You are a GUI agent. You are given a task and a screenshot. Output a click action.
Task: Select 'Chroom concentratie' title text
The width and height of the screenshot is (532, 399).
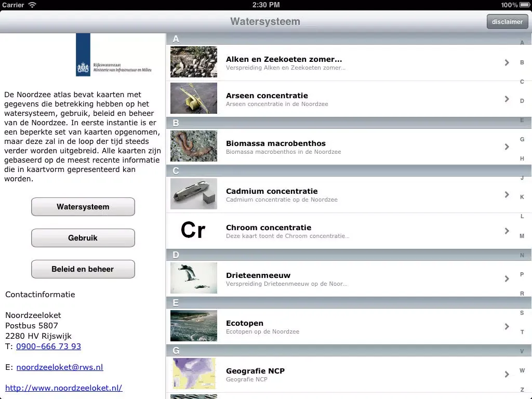point(269,228)
